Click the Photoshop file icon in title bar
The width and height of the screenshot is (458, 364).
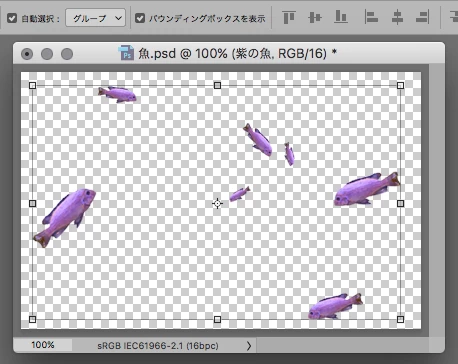pos(126,53)
